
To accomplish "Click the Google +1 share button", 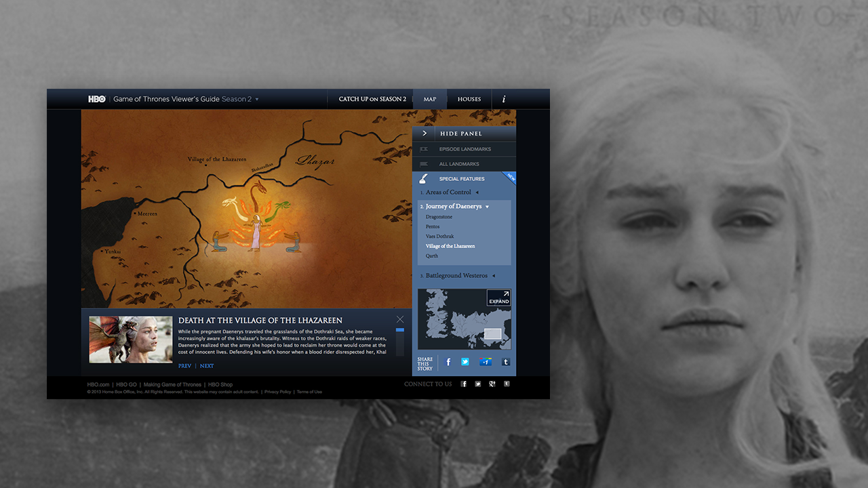I will pyautogui.click(x=486, y=362).
